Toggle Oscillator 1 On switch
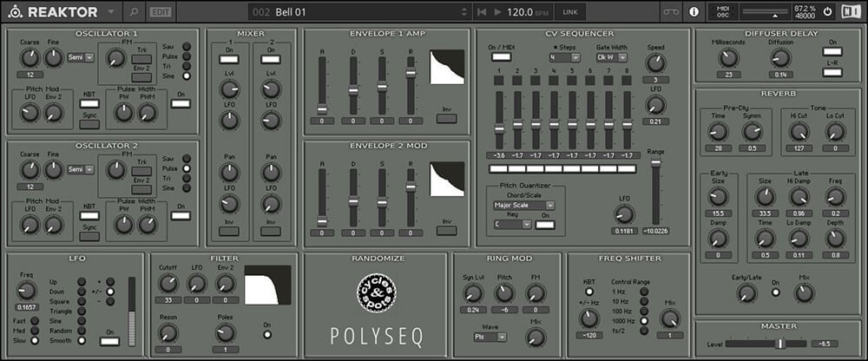This screenshot has width=868, height=361. point(181,103)
